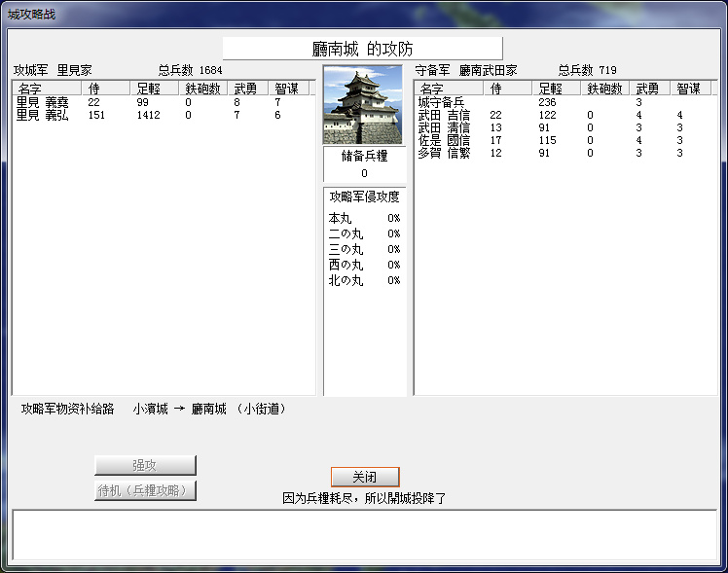Click the 小濱城 supply route origin text
The width and height of the screenshot is (728, 573).
[151, 409]
